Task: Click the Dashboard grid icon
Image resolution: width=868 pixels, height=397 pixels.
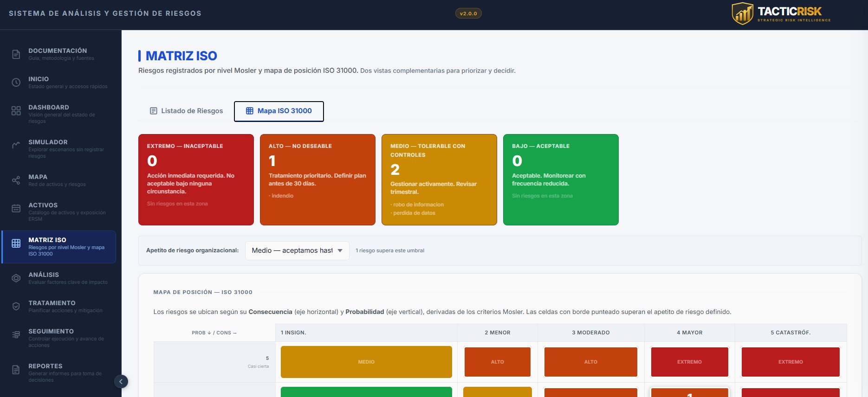Action: coord(16,111)
